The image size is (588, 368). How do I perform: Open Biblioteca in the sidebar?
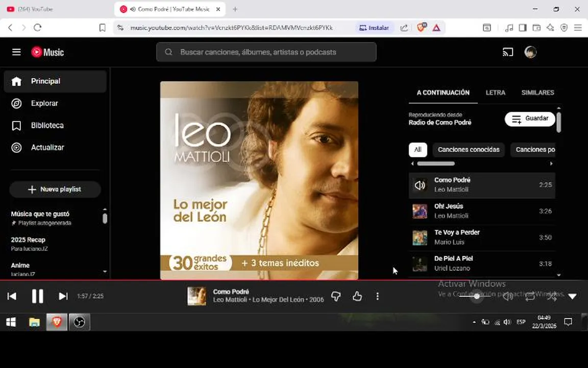point(55,125)
